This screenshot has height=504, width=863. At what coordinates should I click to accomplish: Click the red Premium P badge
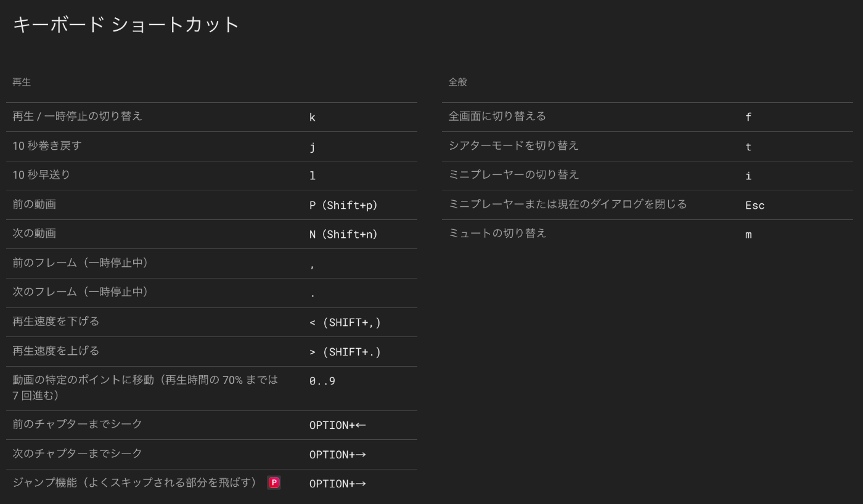tap(274, 483)
